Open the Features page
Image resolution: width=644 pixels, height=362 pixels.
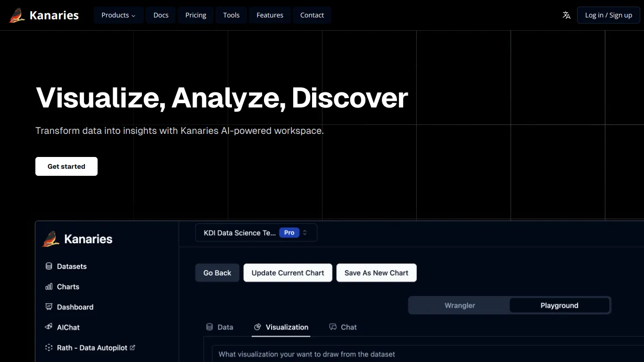270,15
